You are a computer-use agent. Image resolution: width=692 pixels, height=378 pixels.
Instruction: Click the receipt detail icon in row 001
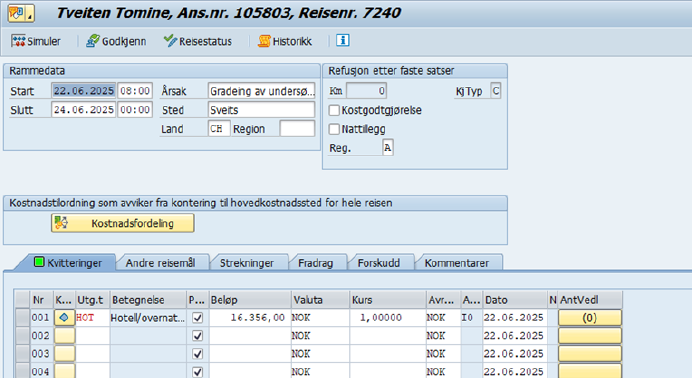tap(64, 318)
